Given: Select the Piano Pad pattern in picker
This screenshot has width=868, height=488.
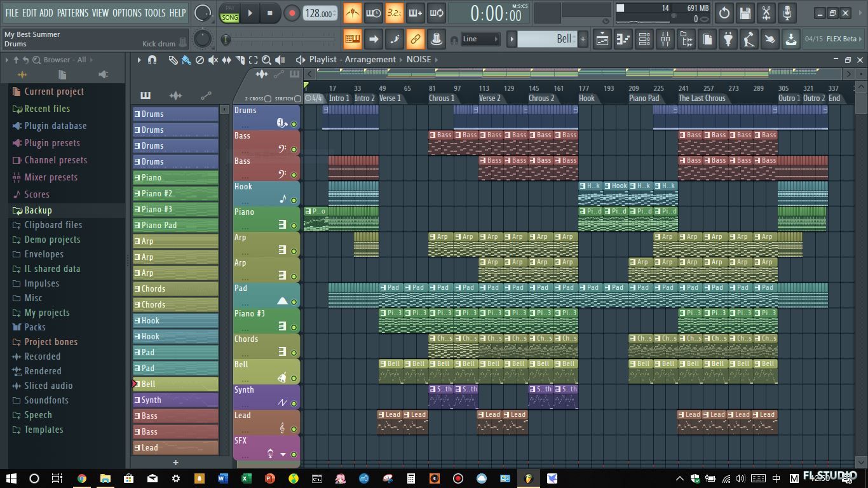Looking at the screenshot, I should pyautogui.click(x=175, y=225).
